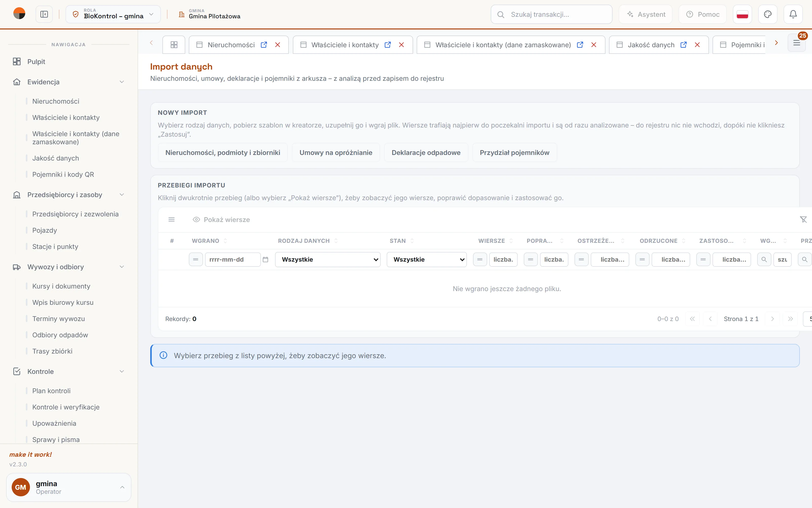Switch to the Jakość danych tab
This screenshot has width=812, height=508.
(x=651, y=45)
